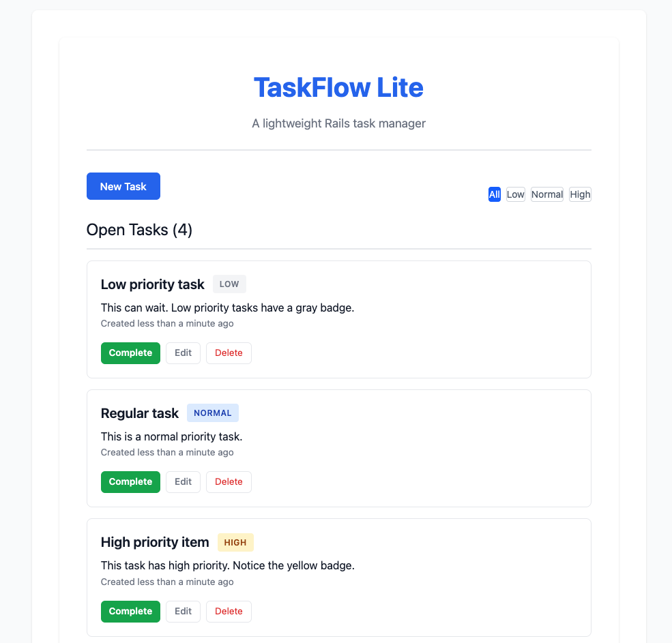Complete the Low priority task
Image resolution: width=672 pixels, height=643 pixels.
click(x=130, y=353)
